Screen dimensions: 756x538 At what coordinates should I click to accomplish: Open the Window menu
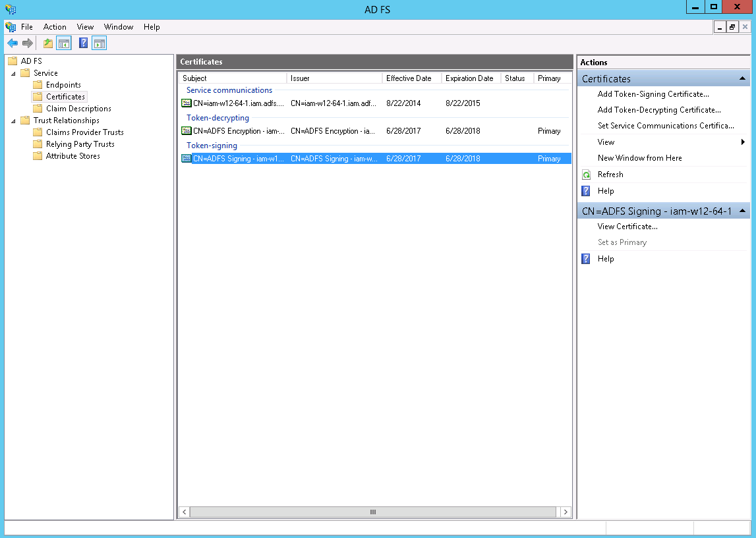point(119,27)
